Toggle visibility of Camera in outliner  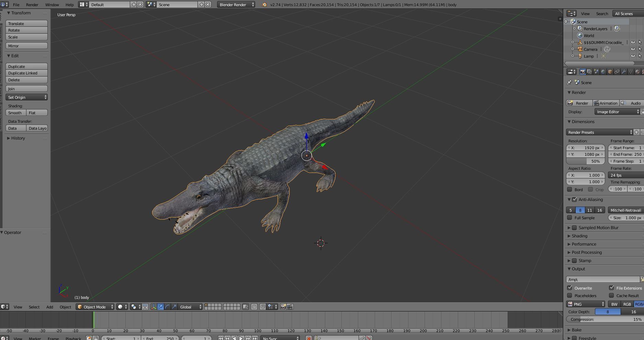click(633, 49)
